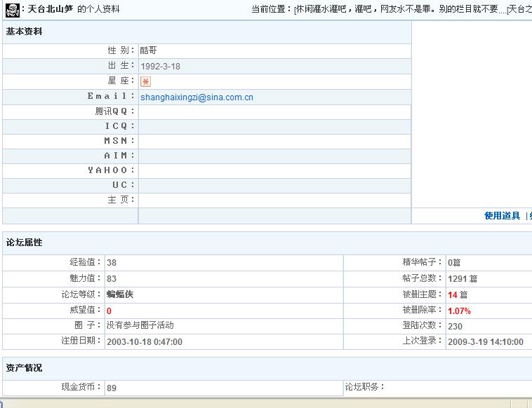
Task: Select registration date 2003-10-18 0:47:00
Action: (145, 341)
